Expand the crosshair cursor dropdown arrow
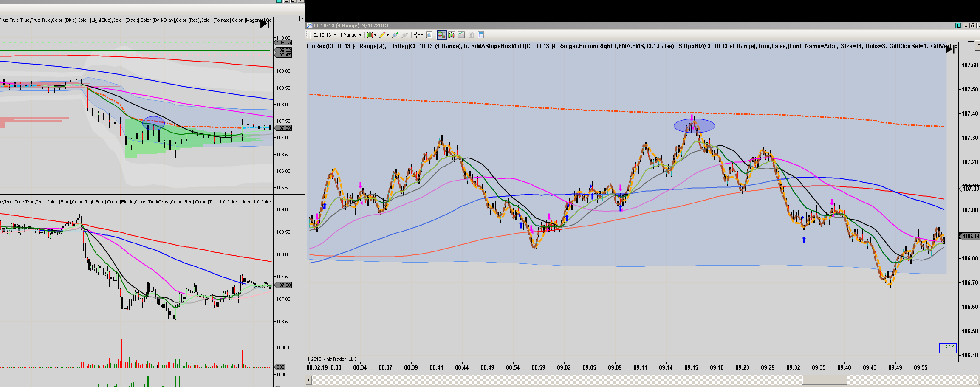This screenshot has width=980, height=387. 422,35
